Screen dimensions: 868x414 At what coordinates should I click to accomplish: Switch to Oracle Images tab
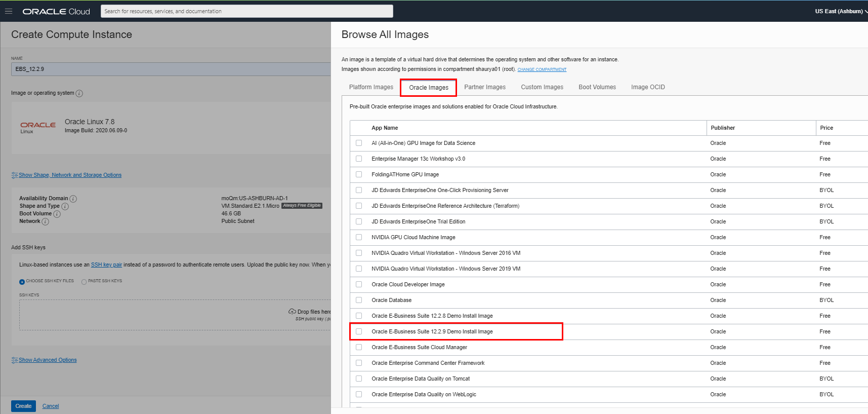coord(429,88)
